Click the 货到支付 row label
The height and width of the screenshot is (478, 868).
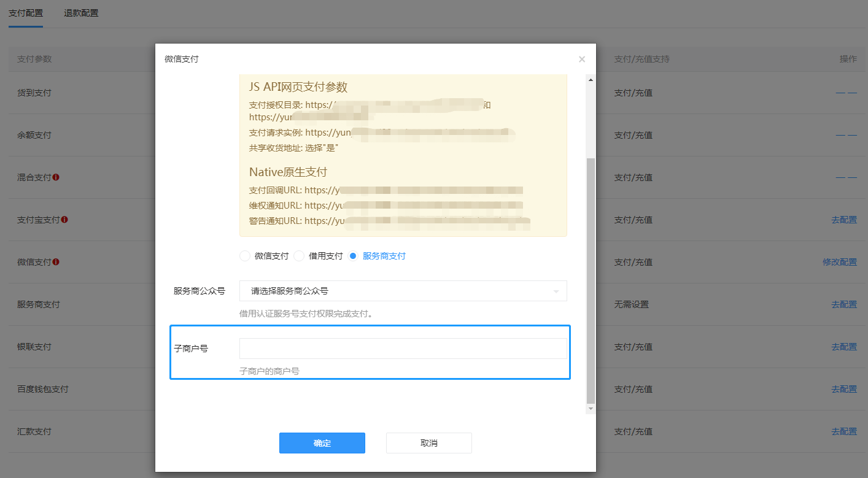pos(34,93)
